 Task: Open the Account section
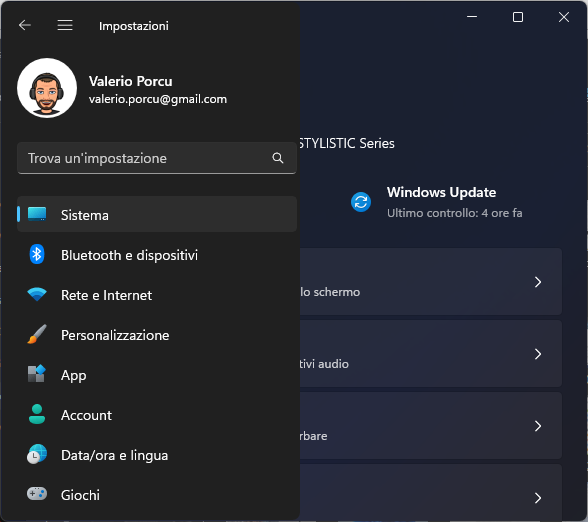point(157,415)
